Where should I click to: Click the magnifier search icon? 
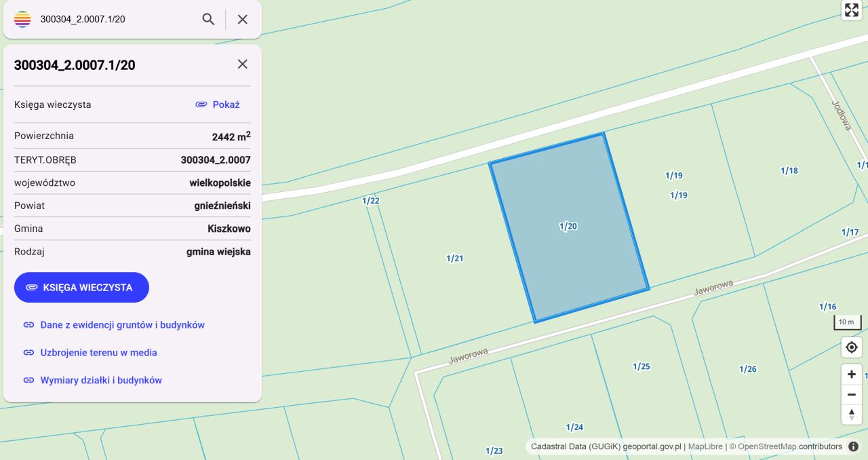pos(208,19)
